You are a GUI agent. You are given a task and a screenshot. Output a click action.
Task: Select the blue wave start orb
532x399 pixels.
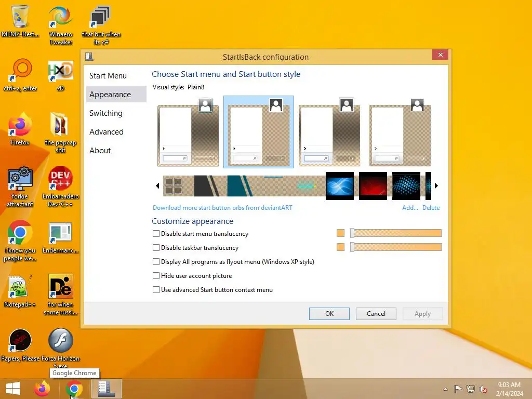point(340,186)
